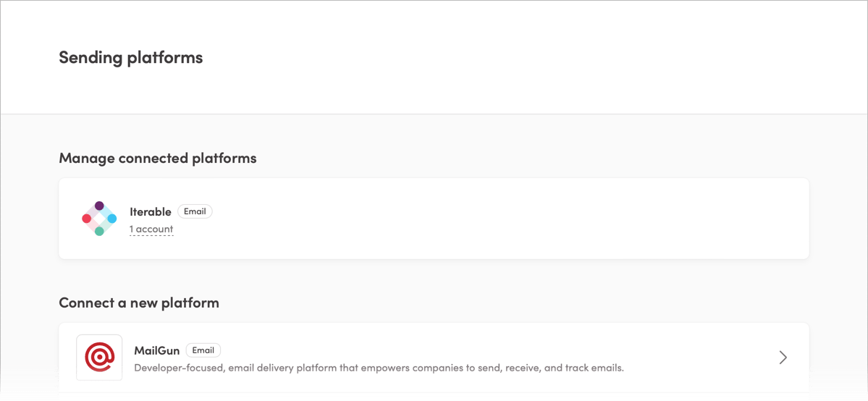868x401 pixels.
Task: Click the MailGun developer-focused description text
Action: (x=379, y=368)
